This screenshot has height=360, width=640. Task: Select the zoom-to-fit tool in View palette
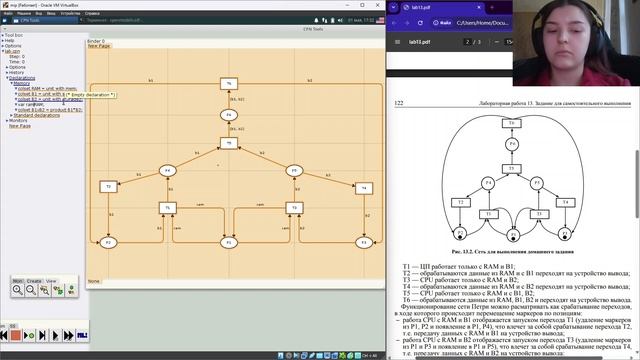(44, 290)
